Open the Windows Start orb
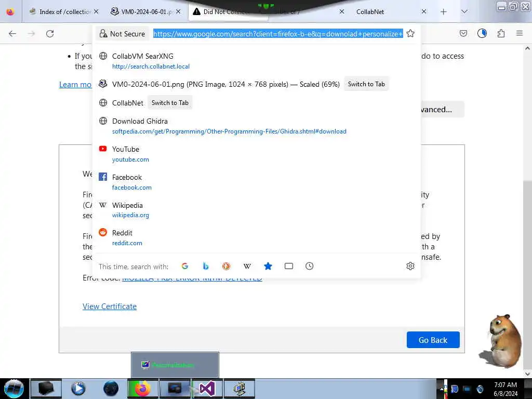Image resolution: width=532 pixels, height=399 pixels. (14, 389)
